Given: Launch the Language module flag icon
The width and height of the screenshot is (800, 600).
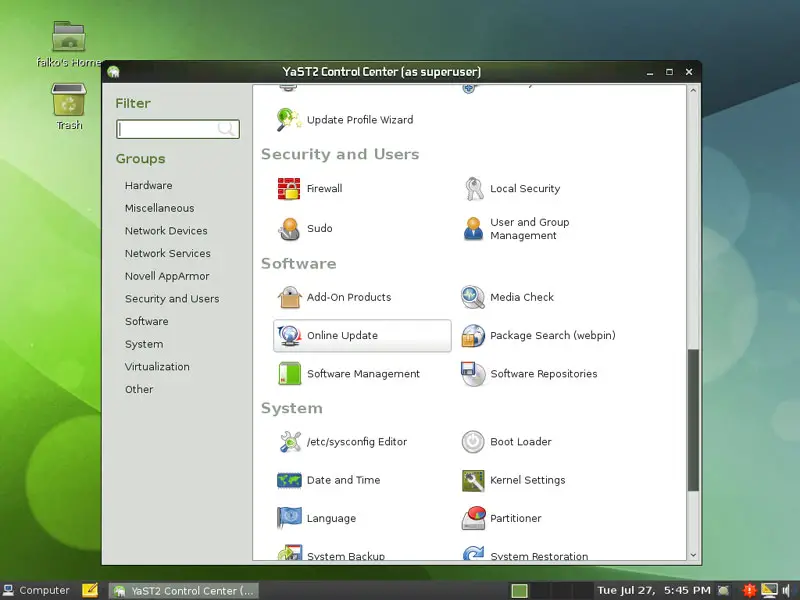Looking at the screenshot, I should tap(289, 518).
